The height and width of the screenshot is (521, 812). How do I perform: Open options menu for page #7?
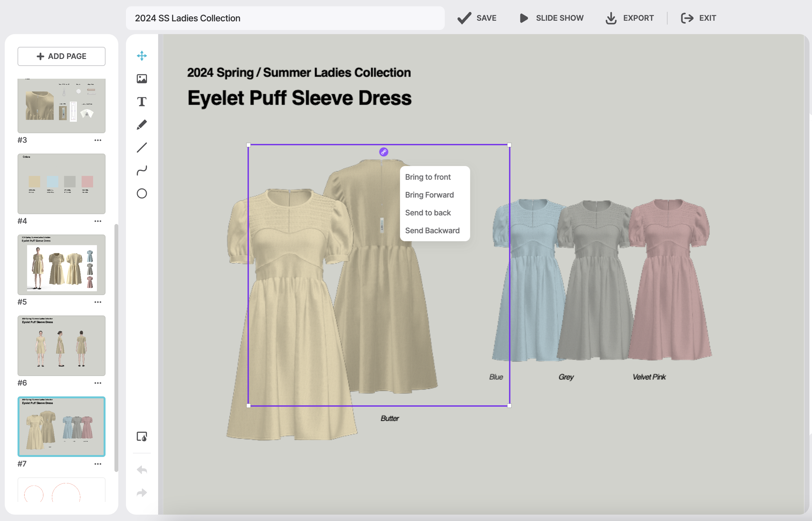click(x=98, y=464)
